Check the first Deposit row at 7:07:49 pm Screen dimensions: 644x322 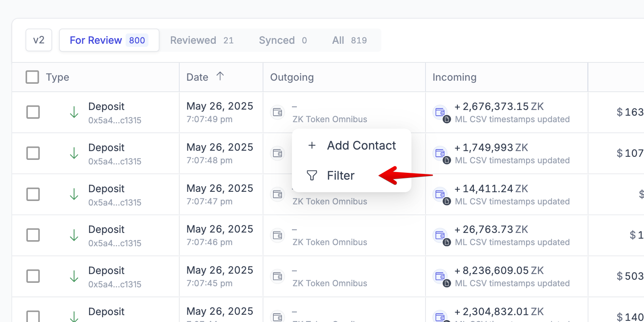[33, 112]
